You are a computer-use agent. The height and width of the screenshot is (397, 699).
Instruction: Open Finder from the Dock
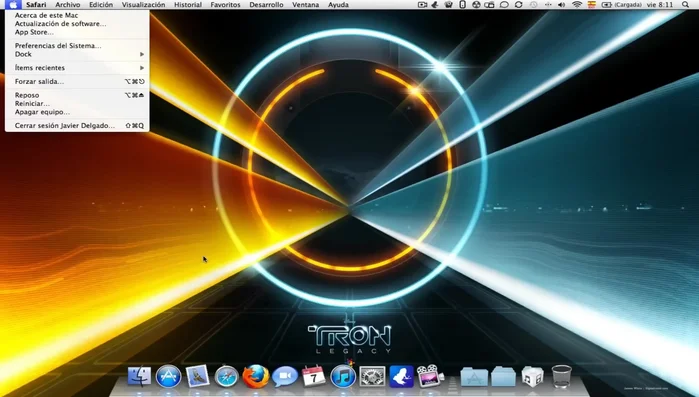pos(140,377)
